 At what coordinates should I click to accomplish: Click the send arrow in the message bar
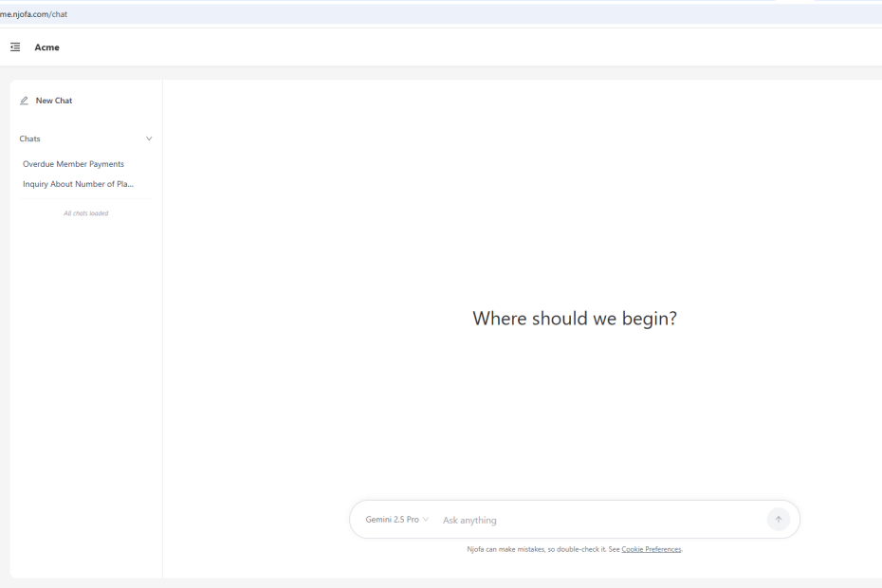(778, 519)
